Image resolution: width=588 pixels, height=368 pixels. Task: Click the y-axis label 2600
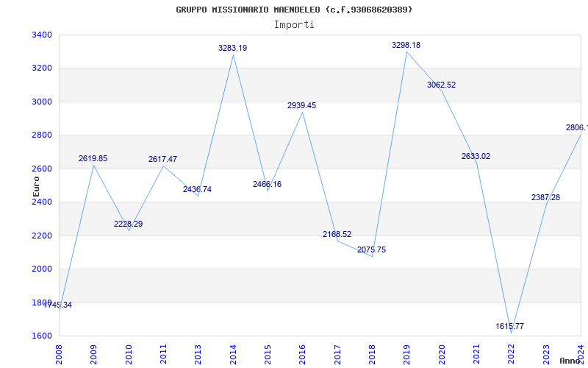point(42,169)
